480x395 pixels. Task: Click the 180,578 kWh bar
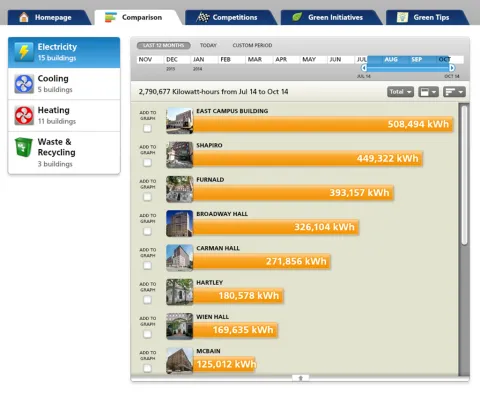(x=238, y=296)
